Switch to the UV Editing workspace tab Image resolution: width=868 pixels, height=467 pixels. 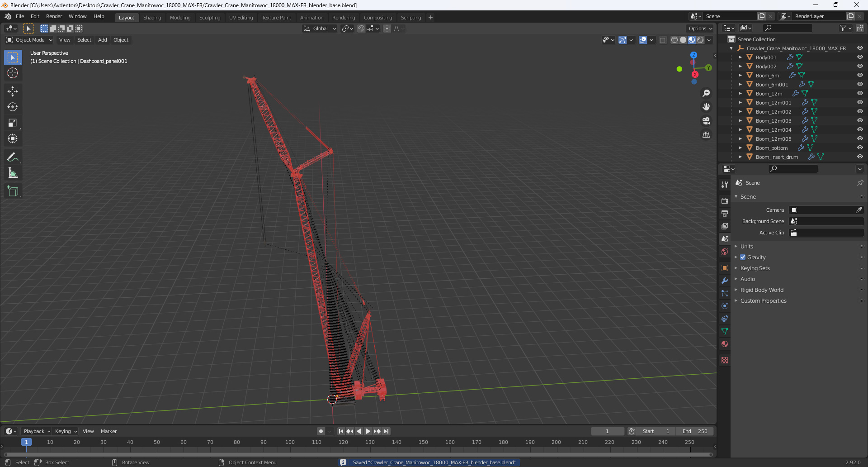click(241, 18)
